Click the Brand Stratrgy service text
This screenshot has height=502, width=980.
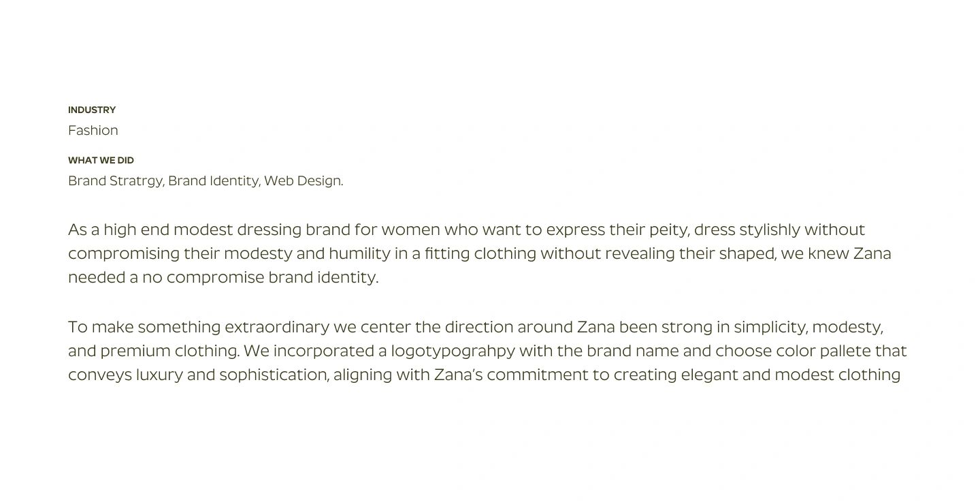[116, 181]
